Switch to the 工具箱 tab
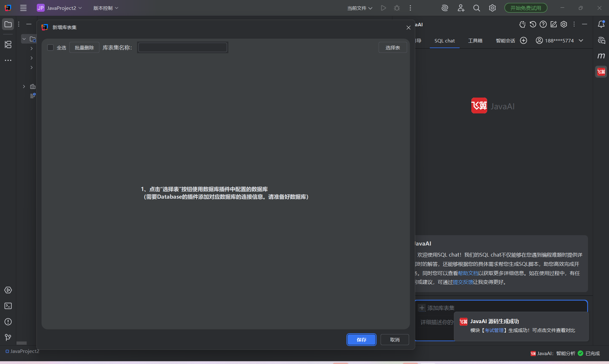Viewport: 609px width, 364px height. pyautogui.click(x=475, y=41)
